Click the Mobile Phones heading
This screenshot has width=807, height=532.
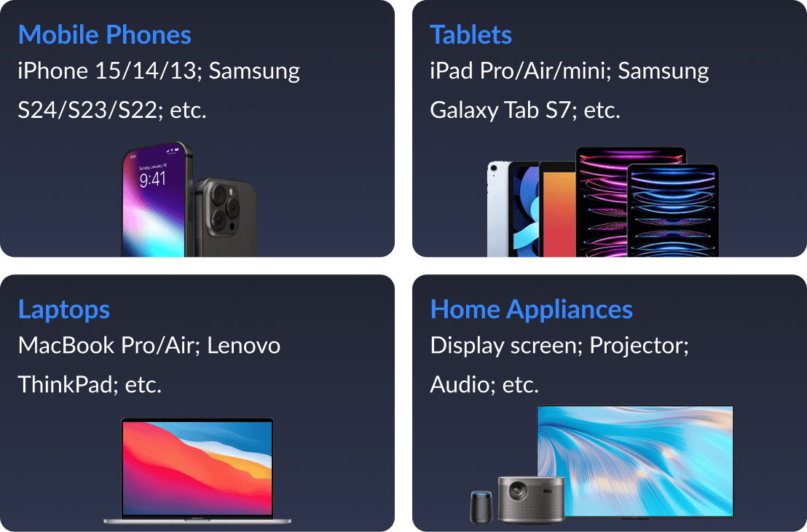pos(104,35)
